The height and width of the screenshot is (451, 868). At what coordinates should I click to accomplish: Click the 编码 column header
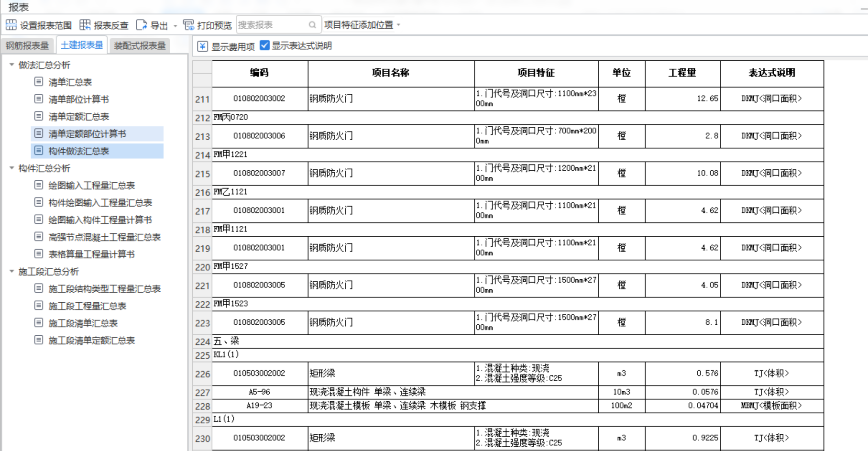[x=260, y=73]
